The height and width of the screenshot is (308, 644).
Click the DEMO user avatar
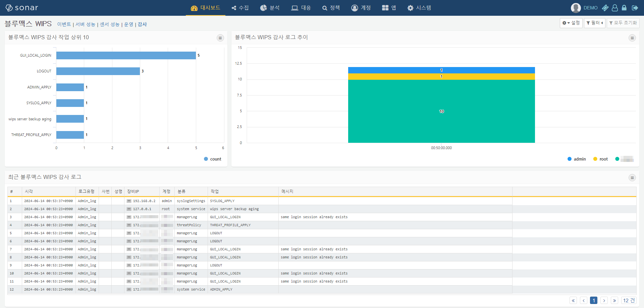pyautogui.click(x=576, y=8)
